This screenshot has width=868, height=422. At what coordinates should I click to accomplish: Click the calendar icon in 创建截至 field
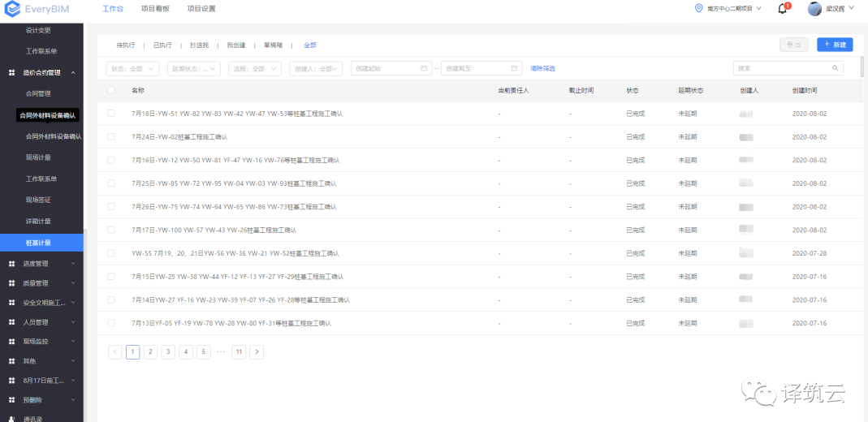tap(514, 68)
